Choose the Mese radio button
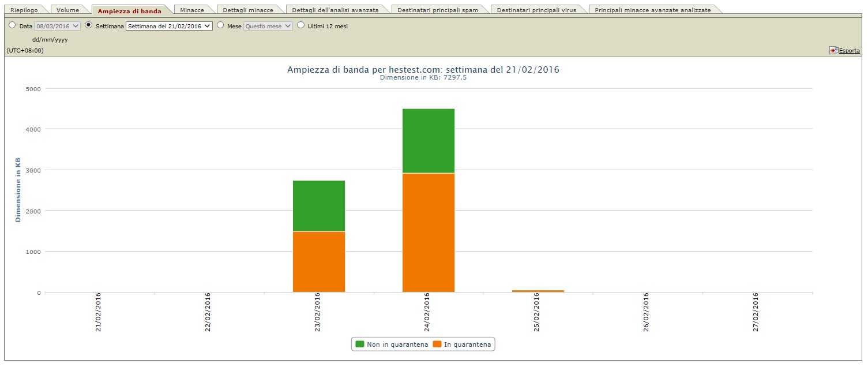Image resolution: width=868 pixels, height=371 pixels. point(220,25)
